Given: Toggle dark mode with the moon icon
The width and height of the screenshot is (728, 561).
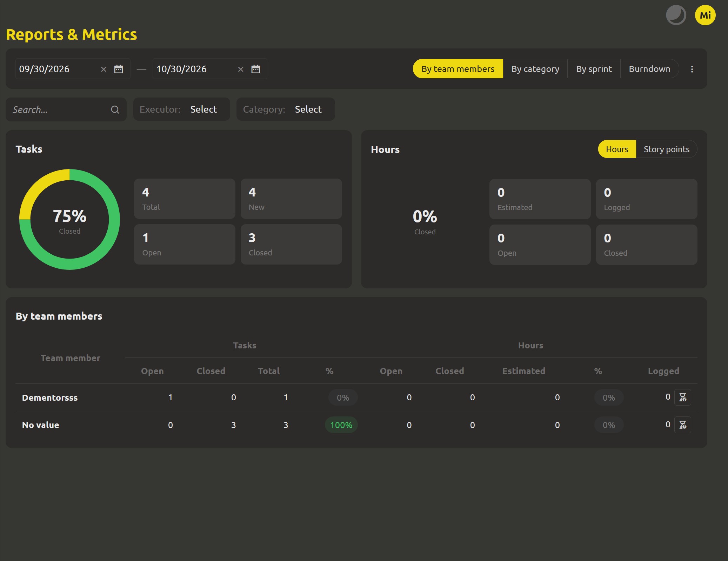Looking at the screenshot, I should pos(676,15).
